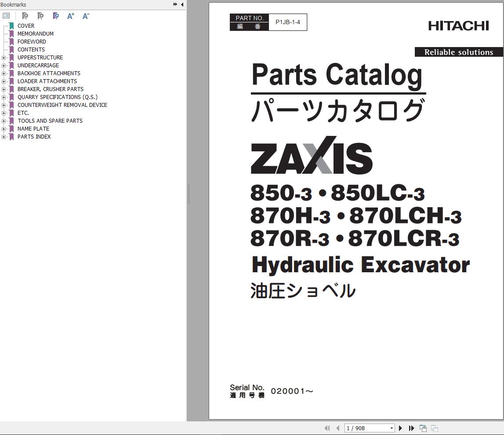Increase bookmark font size with A+ icon
This screenshot has width=504, height=435.
(x=71, y=16)
